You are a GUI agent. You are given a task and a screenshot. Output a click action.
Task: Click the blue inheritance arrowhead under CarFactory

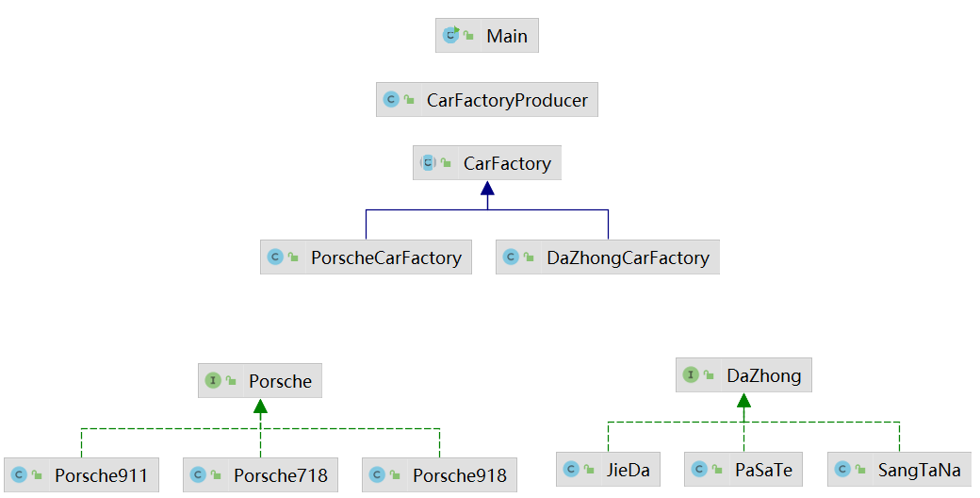[x=487, y=188]
